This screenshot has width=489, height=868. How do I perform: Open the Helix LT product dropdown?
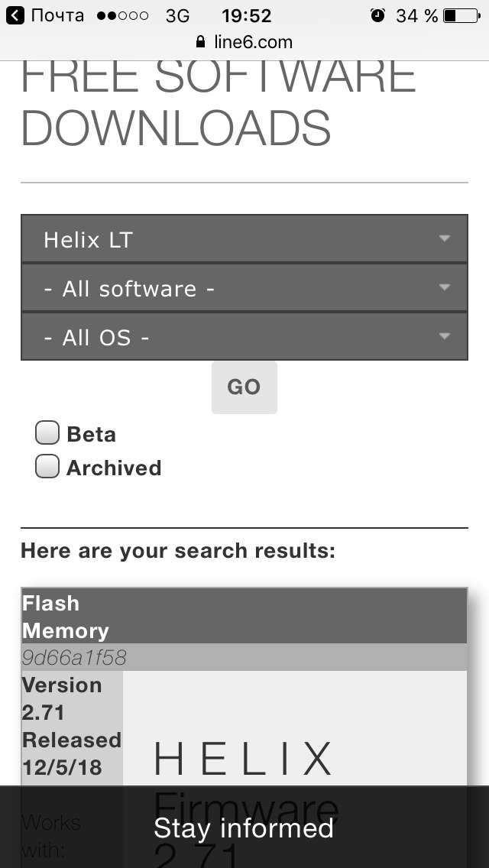(x=229, y=240)
